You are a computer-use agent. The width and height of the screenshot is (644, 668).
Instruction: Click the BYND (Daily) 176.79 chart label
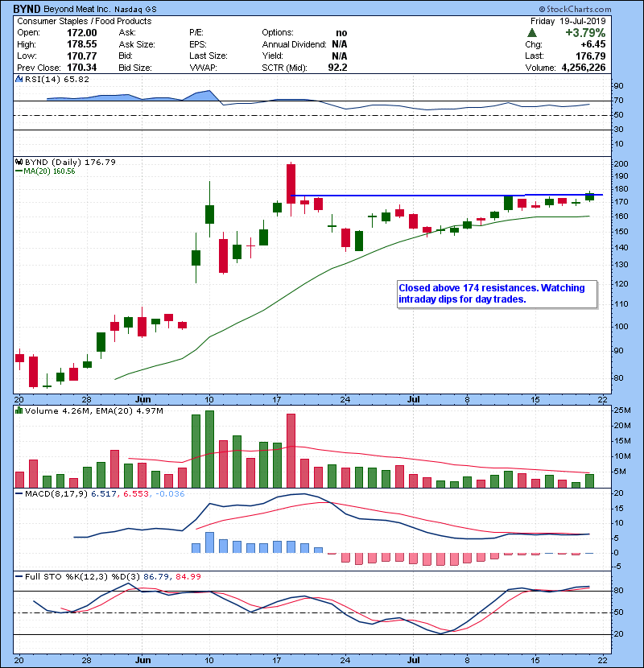[x=70, y=162]
